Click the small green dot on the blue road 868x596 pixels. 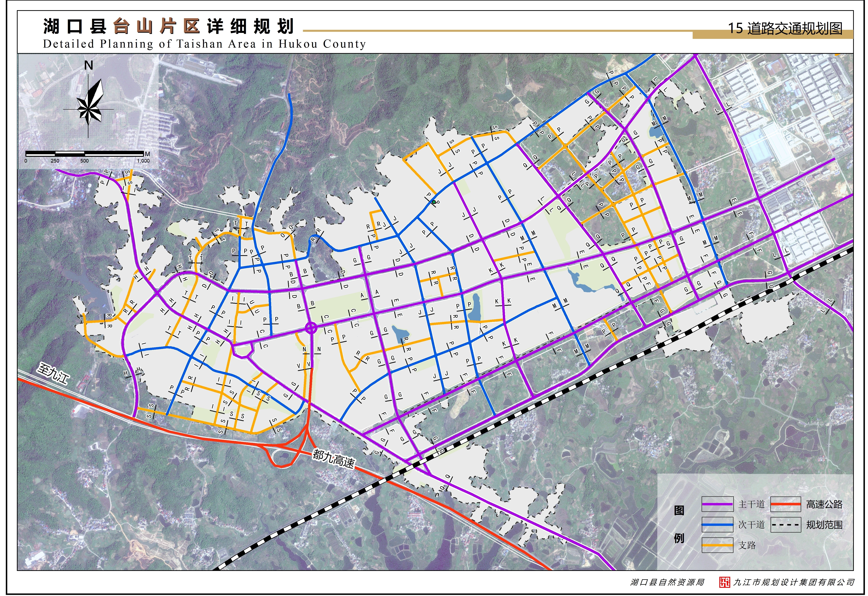coord(434,202)
